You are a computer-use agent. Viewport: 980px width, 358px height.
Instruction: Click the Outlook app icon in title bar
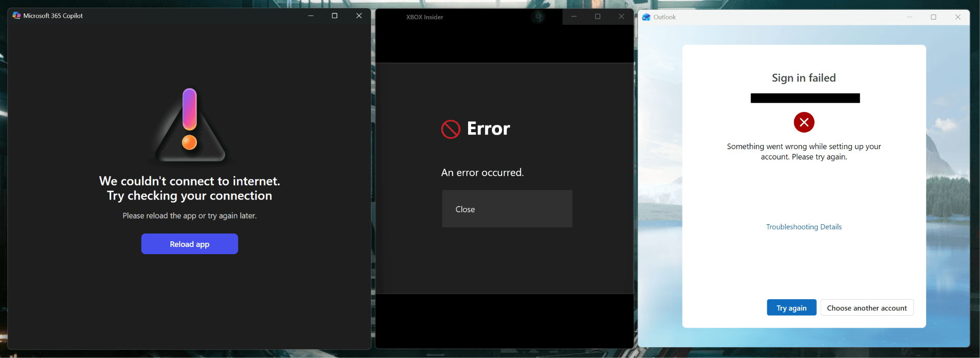(646, 17)
